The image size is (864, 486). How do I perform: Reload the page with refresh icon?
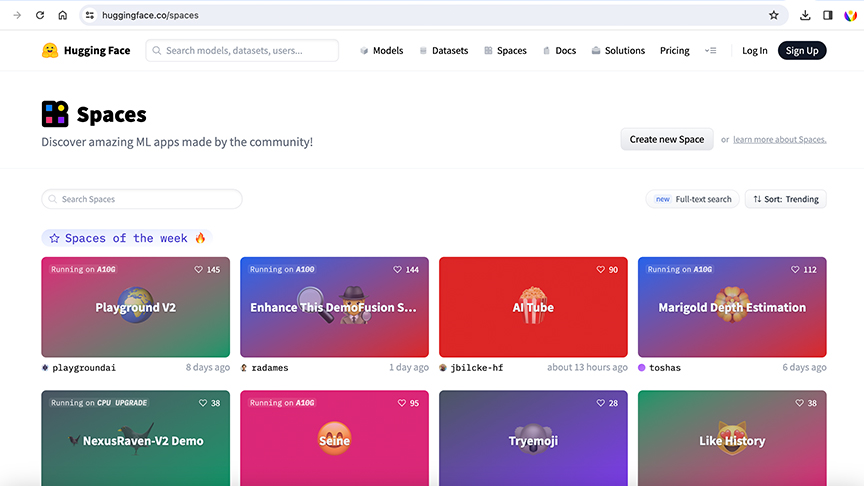tap(40, 15)
